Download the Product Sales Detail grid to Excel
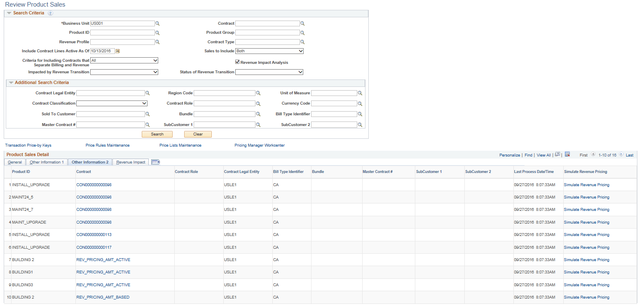 [x=567, y=155]
